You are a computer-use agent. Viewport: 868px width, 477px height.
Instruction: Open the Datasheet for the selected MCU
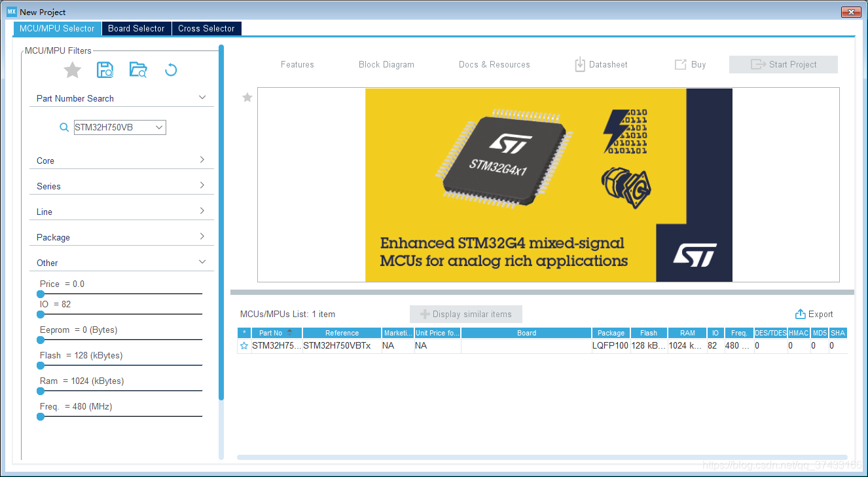[600, 64]
